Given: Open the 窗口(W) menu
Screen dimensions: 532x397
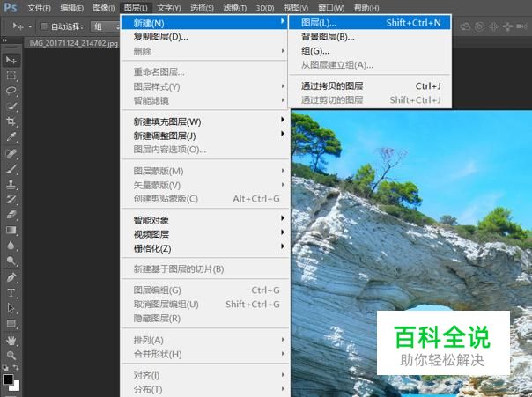Looking at the screenshot, I should click(x=331, y=7).
